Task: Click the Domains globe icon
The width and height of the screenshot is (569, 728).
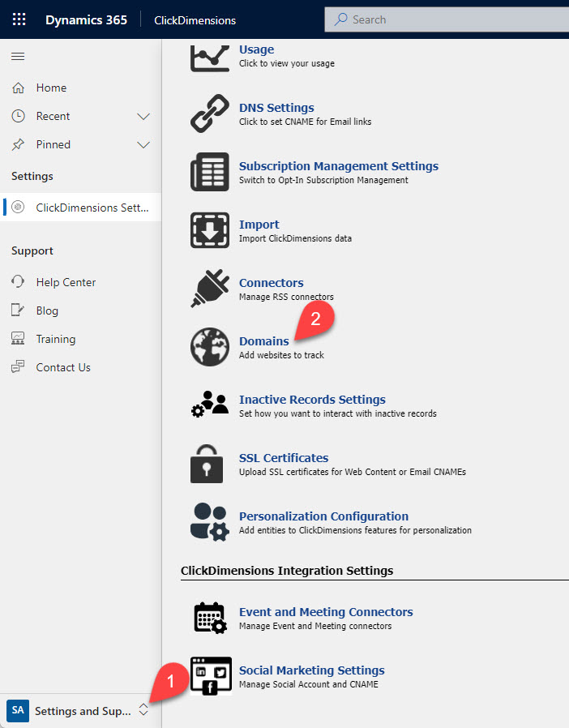Action: coord(210,347)
